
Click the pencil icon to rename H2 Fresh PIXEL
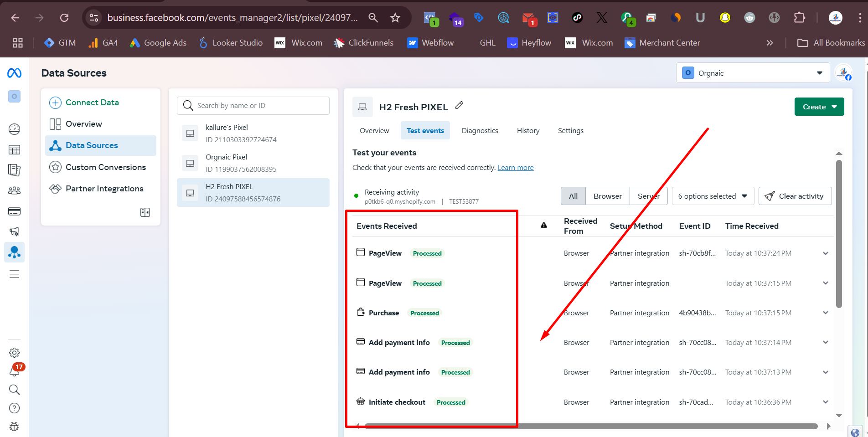point(459,105)
